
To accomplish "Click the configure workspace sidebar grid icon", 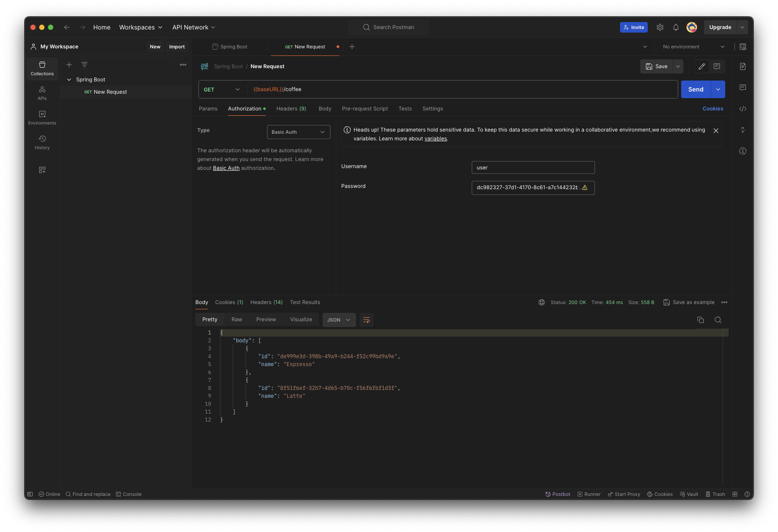I will 42,170.
